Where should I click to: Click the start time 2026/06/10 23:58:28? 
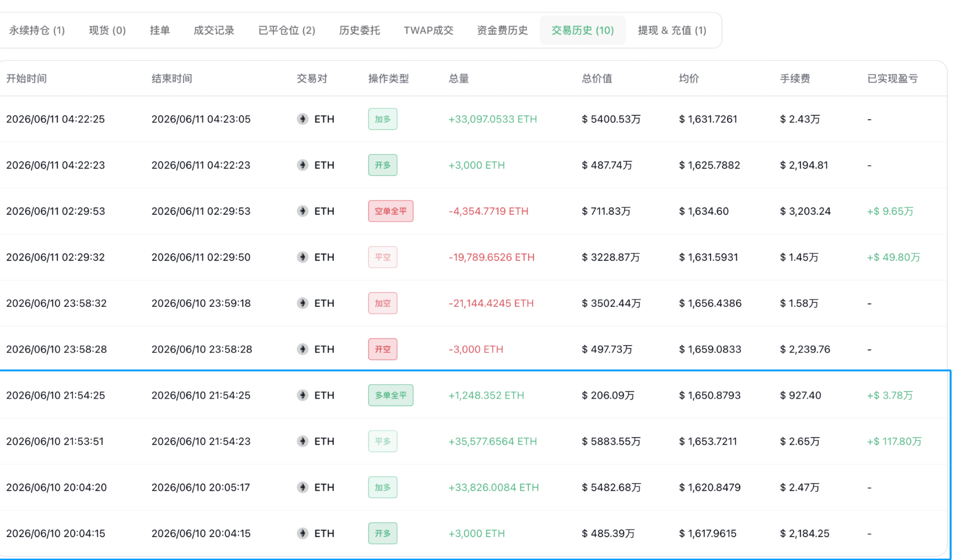coord(56,349)
